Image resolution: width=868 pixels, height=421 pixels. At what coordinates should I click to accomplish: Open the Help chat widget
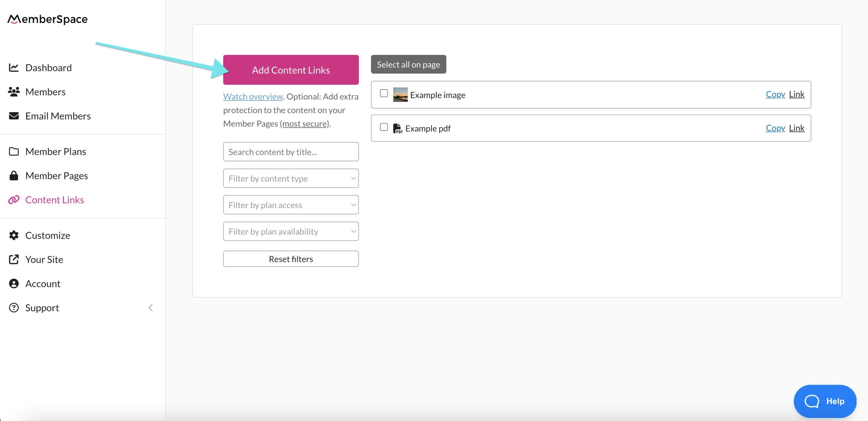[825, 401]
